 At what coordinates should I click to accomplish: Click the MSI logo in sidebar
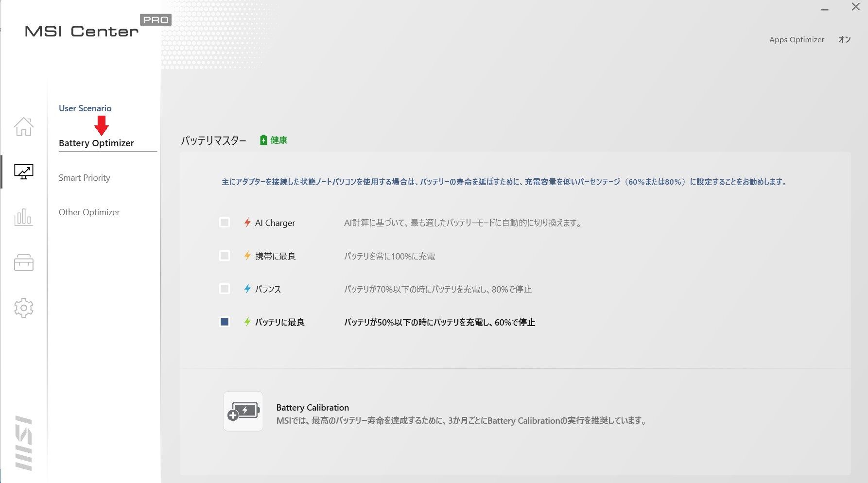pos(23,443)
